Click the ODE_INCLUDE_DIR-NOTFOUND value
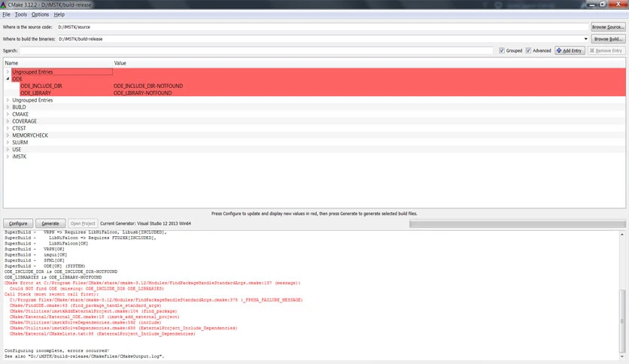629x364 pixels. pos(148,86)
